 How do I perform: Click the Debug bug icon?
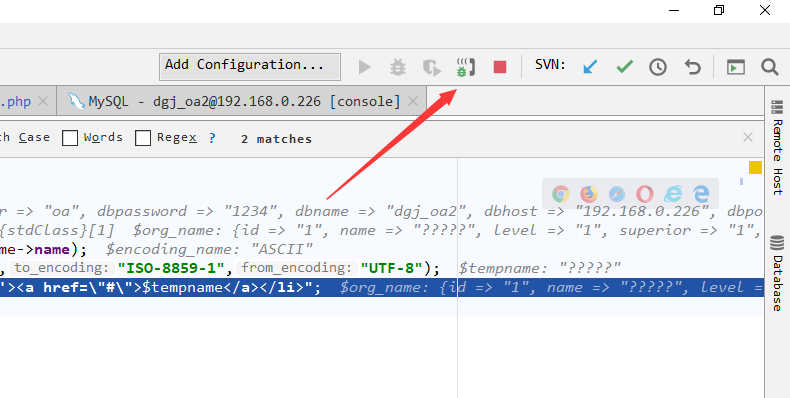[x=398, y=67]
